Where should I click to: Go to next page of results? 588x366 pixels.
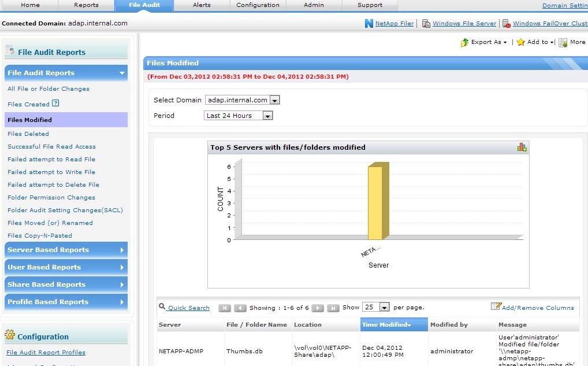pyautogui.click(x=318, y=308)
